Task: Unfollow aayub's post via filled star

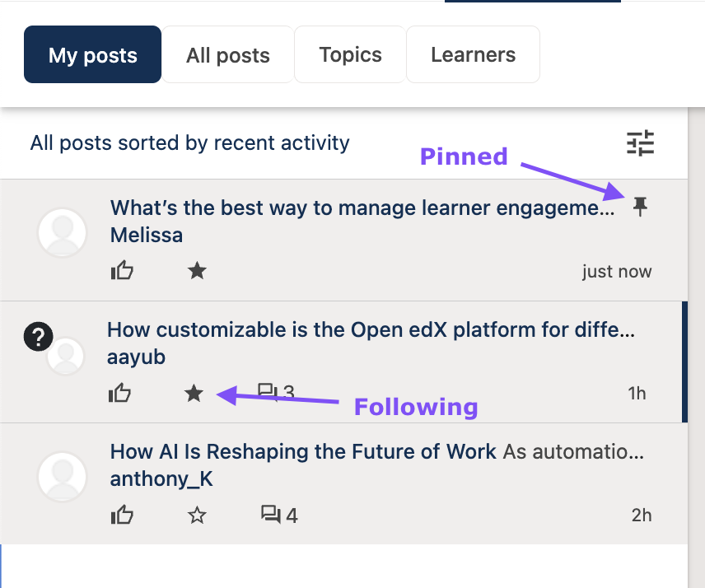Action: pyautogui.click(x=194, y=393)
